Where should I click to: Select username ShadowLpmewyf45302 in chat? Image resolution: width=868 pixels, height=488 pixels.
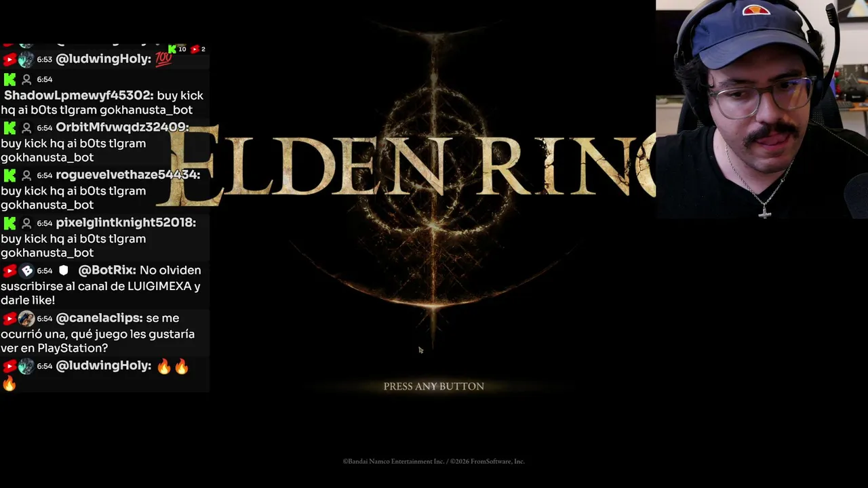[79, 96]
